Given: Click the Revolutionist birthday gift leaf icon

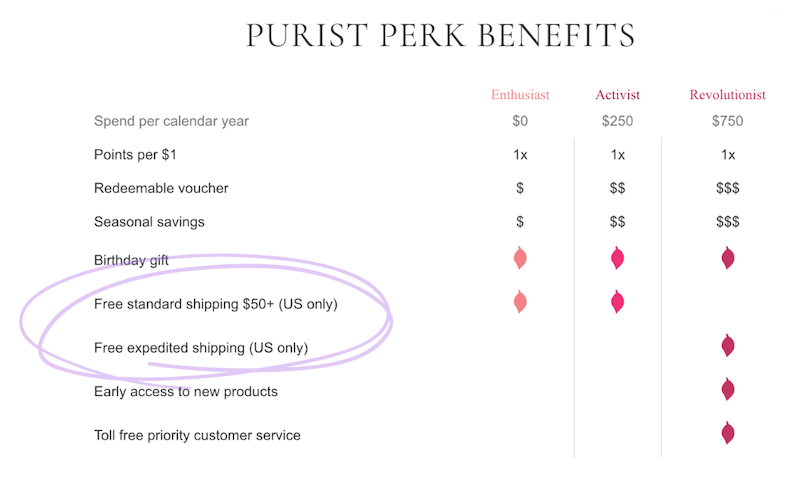Looking at the screenshot, I should 728,258.
